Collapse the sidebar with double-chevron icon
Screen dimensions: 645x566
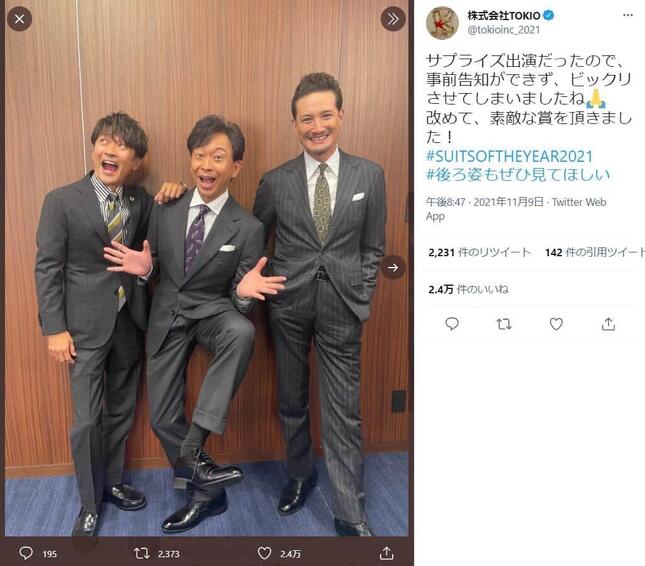point(393,19)
